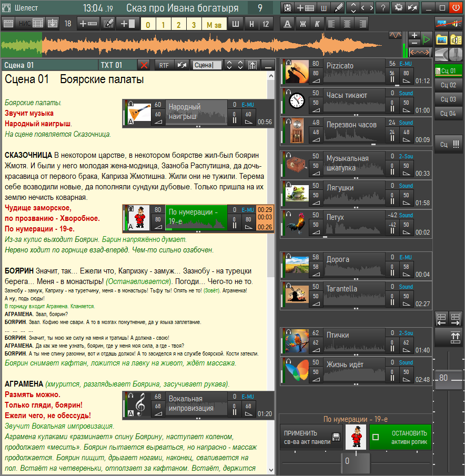465x476 pixels.
Task: Click the waveform fit-width arrows icon
Action: click(420, 52)
